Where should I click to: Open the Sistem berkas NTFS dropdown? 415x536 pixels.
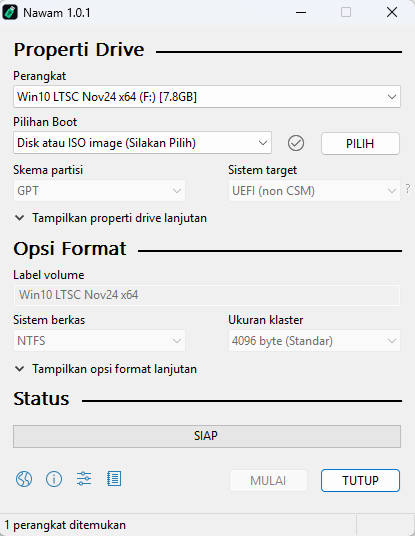click(99, 341)
